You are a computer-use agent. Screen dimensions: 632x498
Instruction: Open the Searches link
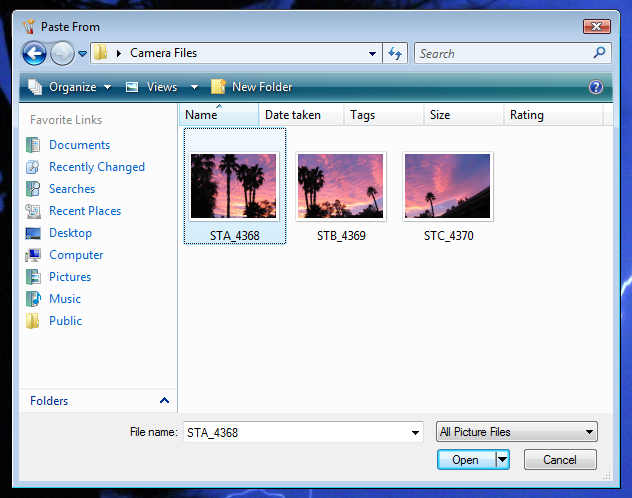(x=72, y=189)
